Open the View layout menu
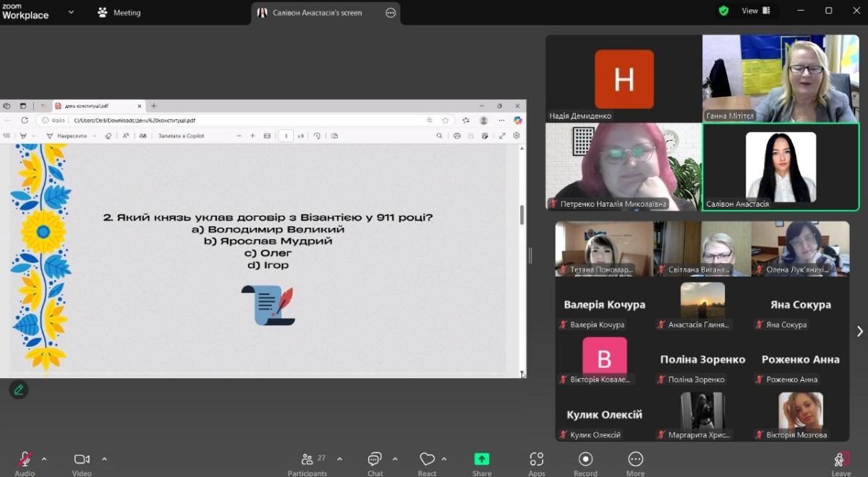This screenshot has height=477, width=868. [x=755, y=11]
